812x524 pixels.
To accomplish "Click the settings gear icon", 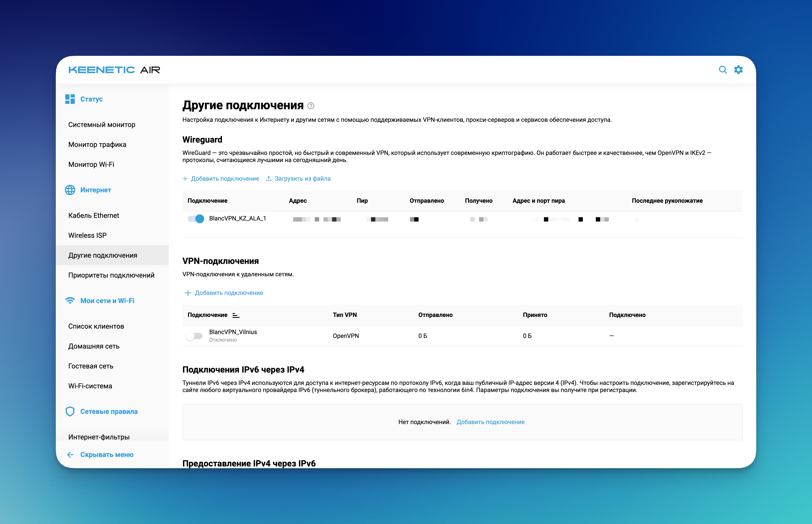I will pyautogui.click(x=738, y=70).
